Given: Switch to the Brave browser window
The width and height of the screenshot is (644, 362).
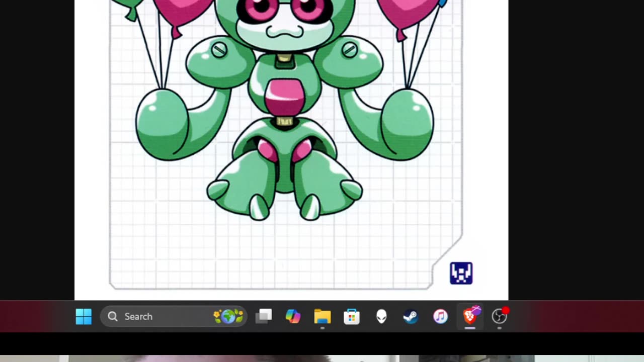Looking at the screenshot, I should coord(470,316).
